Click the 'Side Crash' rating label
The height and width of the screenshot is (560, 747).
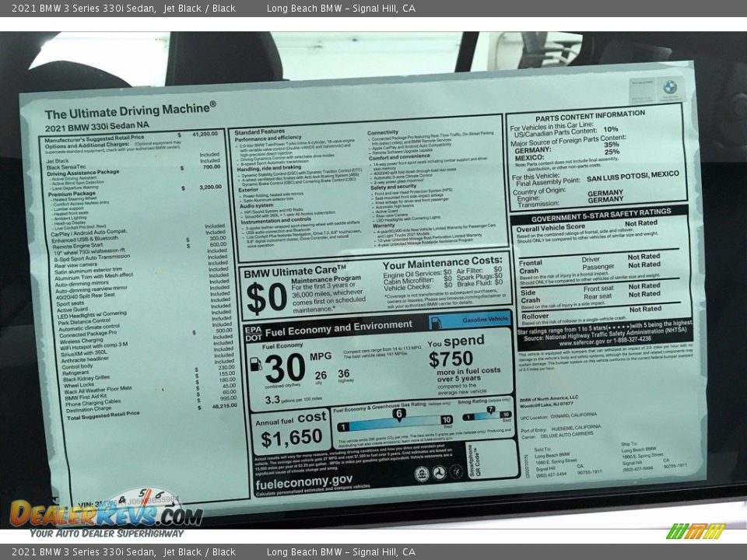(530, 296)
